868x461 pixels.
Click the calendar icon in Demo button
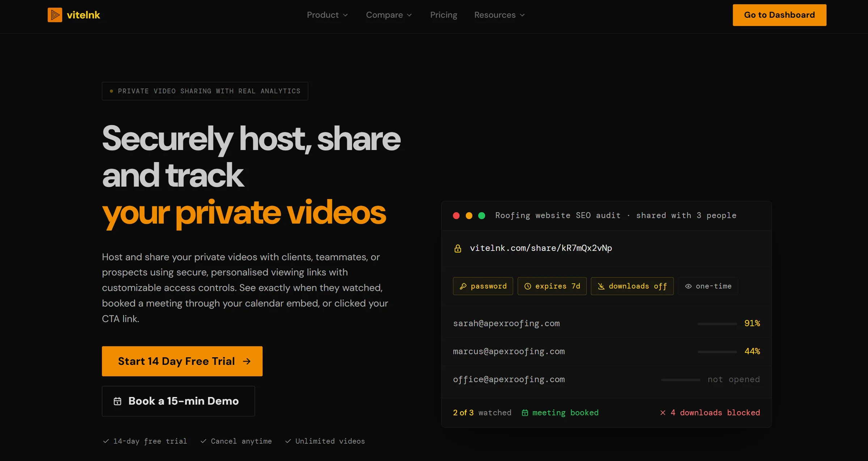[x=118, y=401]
